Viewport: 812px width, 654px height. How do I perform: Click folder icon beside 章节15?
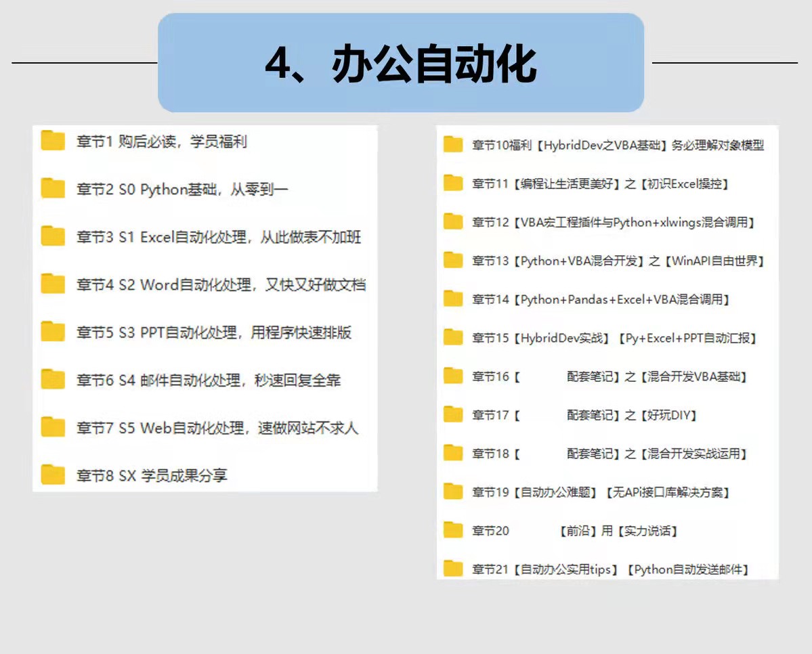tap(453, 337)
